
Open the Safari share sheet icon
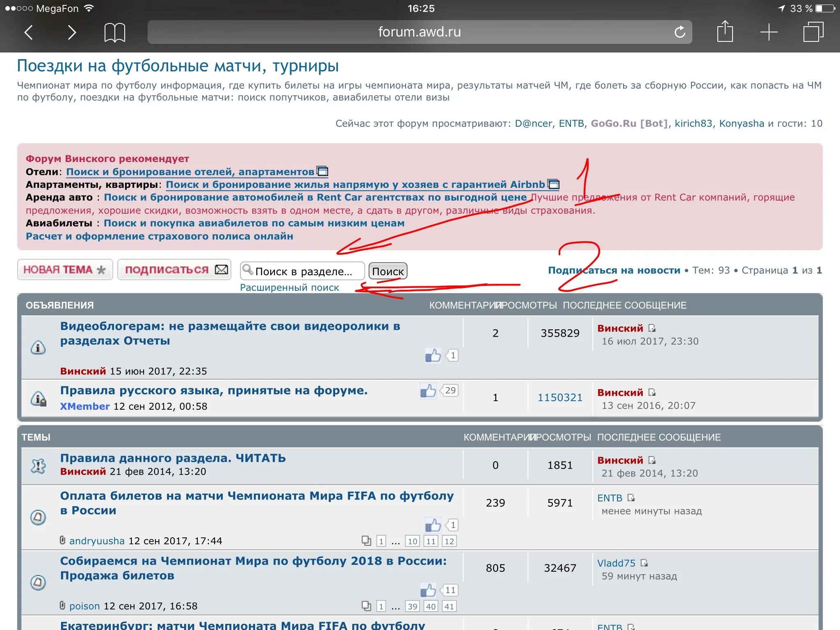point(725,32)
